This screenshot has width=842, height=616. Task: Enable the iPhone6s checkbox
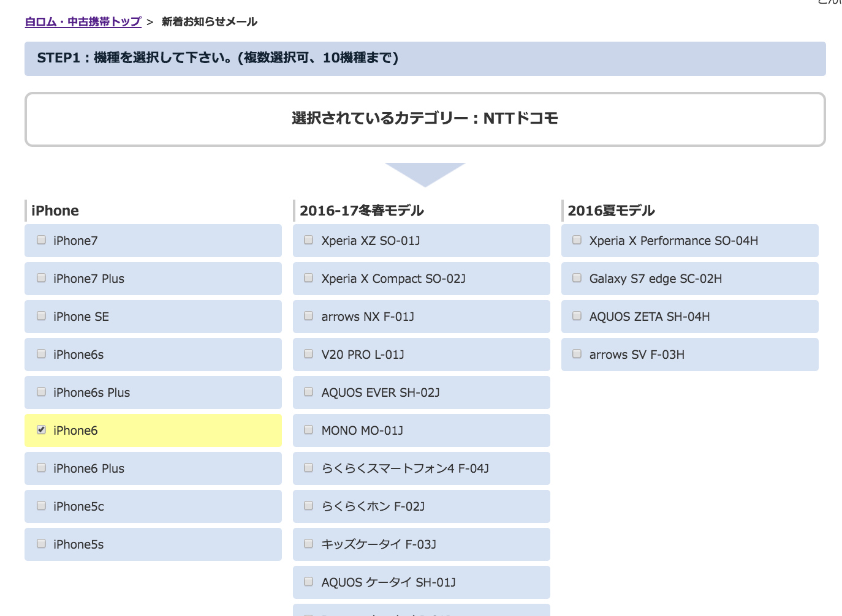tap(41, 354)
